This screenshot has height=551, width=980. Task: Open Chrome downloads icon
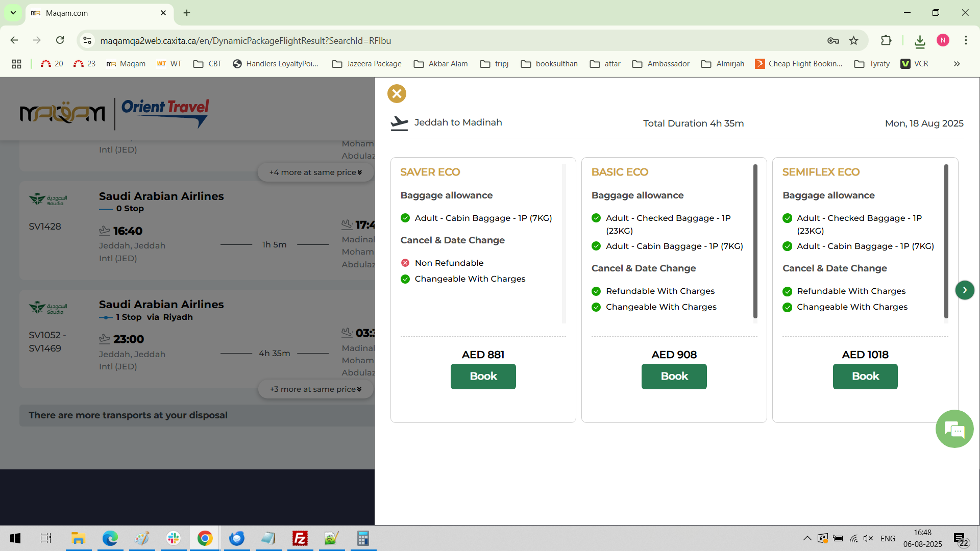point(920,41)
